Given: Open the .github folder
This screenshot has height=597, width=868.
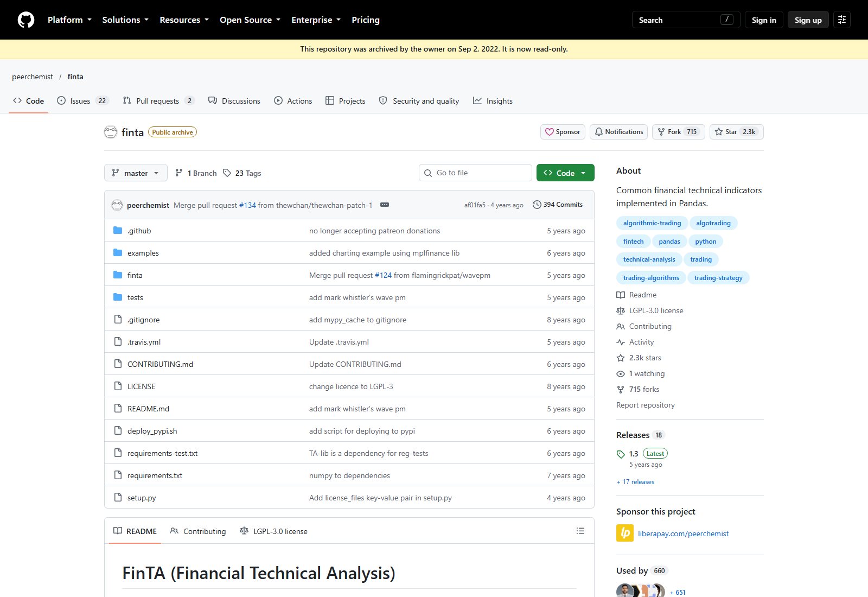Looking at the screenshot, I should pyautogui.click(x=139, y=231).
